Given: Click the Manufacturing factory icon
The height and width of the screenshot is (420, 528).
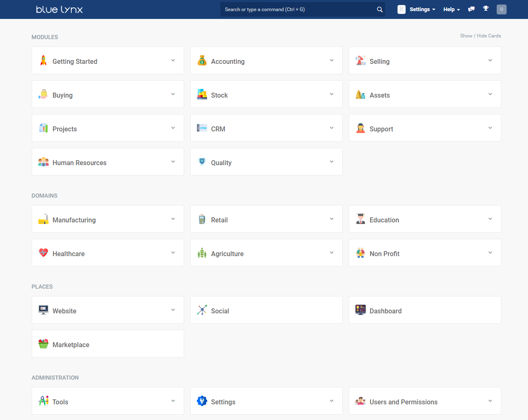Looking at the screenshot, I should 43,219.
